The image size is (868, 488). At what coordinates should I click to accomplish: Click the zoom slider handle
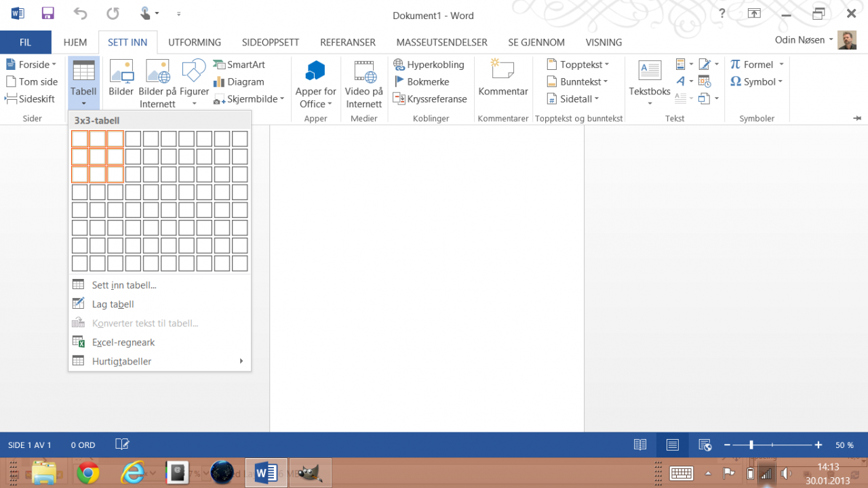[x=751, y=445]
